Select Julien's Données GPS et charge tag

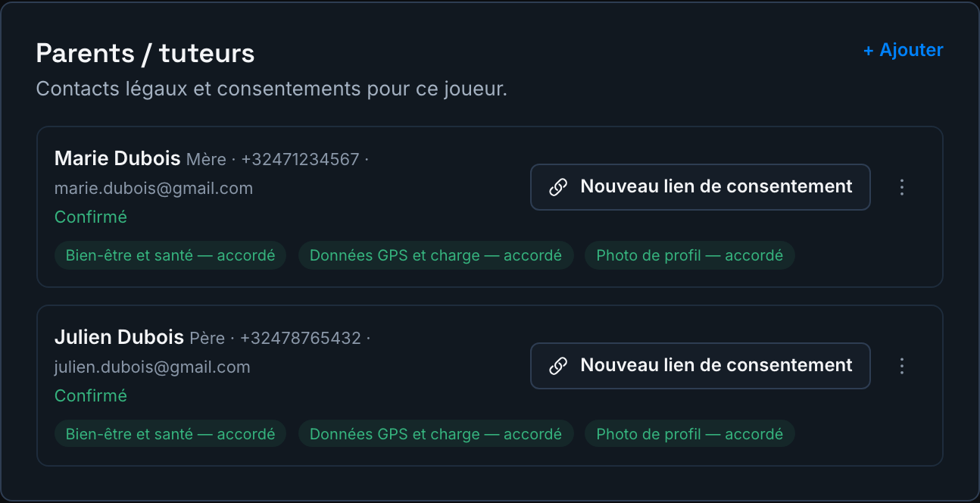point(436,434)
